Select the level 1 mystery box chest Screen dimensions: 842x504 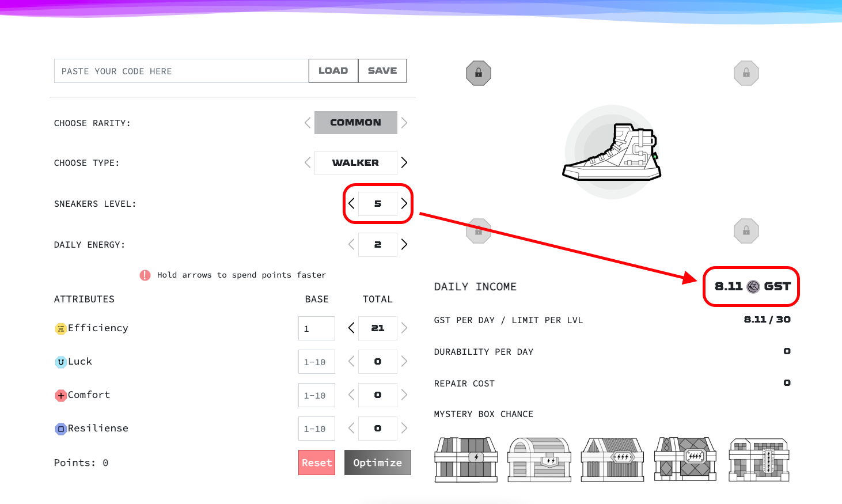pyautogui.click(x=466, y=459)
